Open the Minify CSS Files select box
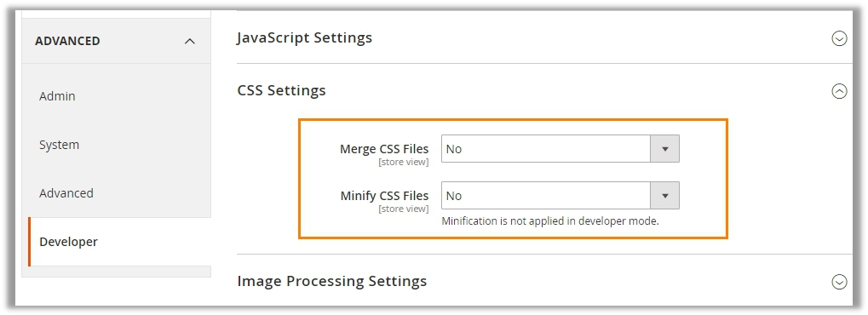The image size is (868, 315). coord(560,196)
